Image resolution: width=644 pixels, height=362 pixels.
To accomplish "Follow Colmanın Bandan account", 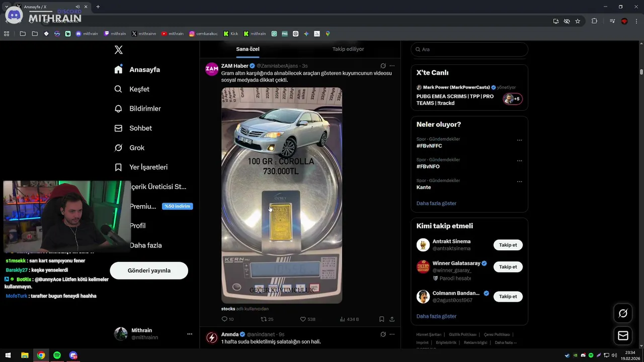I will tap(508, 297).
